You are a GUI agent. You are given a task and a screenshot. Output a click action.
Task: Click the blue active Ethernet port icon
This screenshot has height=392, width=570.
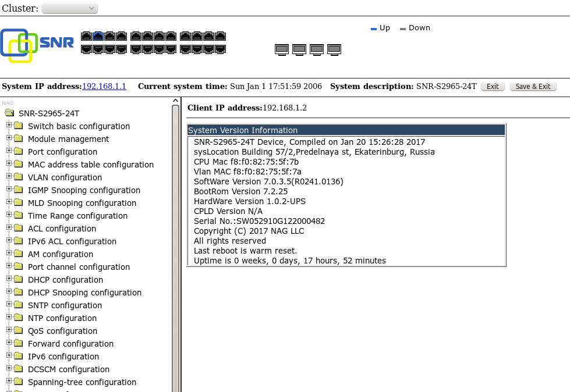(x=98, y=36)
